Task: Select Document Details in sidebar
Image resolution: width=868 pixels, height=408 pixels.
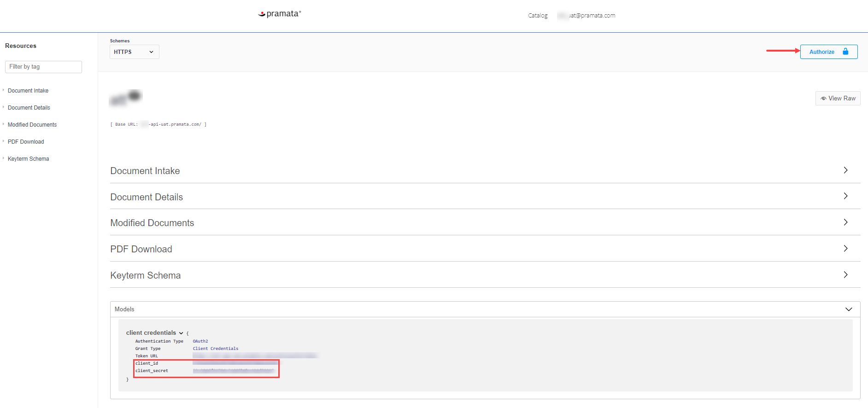Action: [29, 108]
